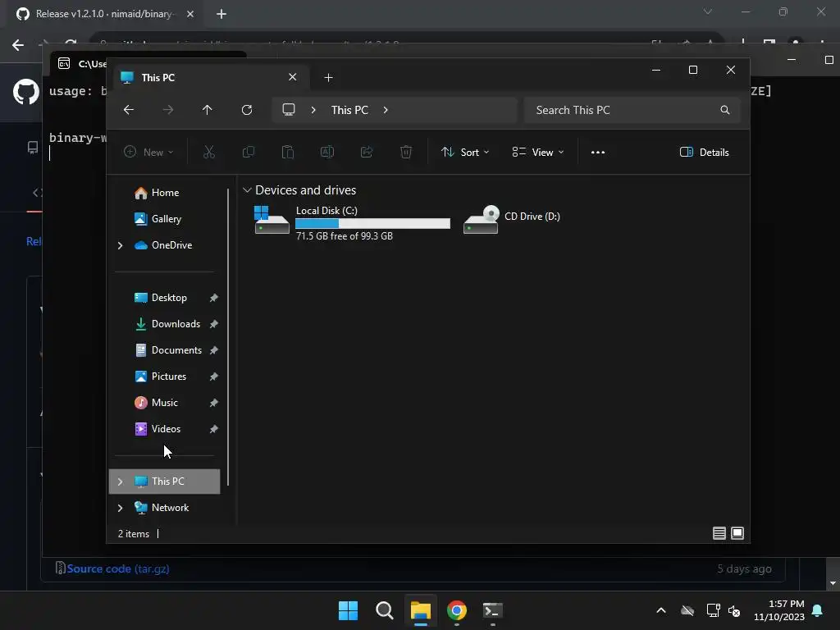Open the New dropdown menu
The width and height of the screenshot is (840, 630).
(148, 152)
